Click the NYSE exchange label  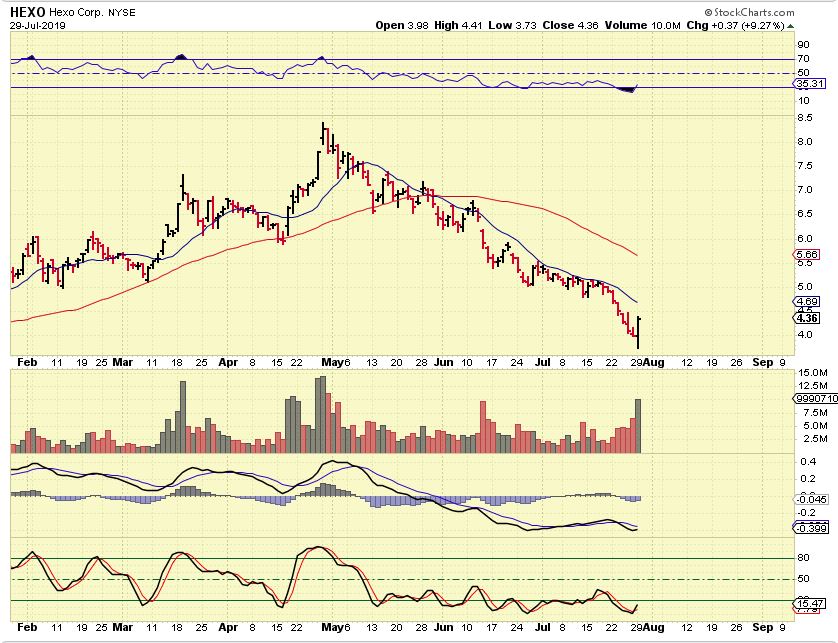point(122,12)
